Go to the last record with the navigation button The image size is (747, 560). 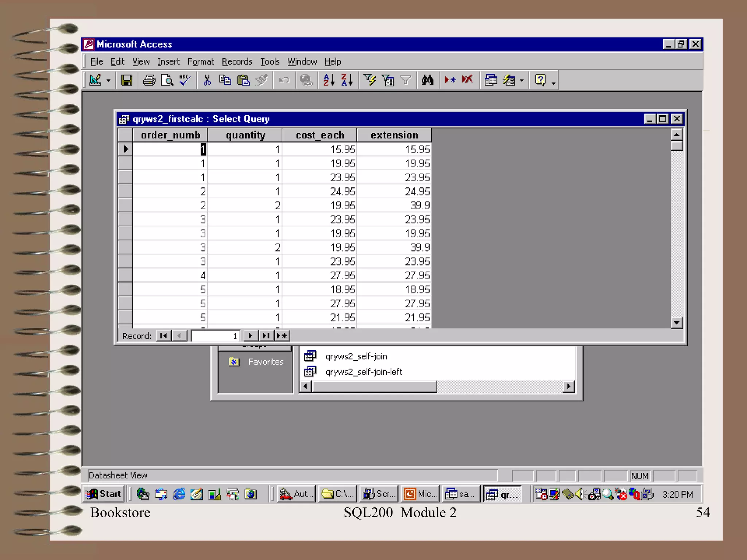[266, 335]
